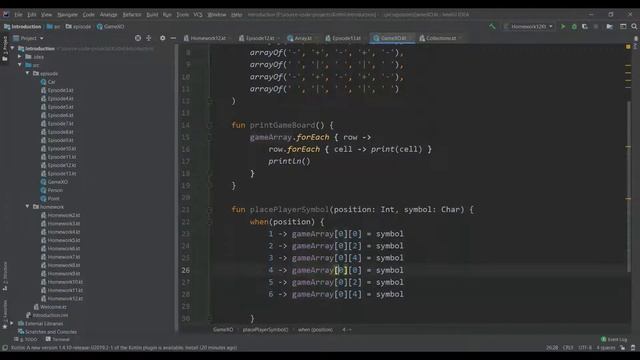Screen dimensions: 640x360
Task: Collapse the src folder
Action: click(20, 65)
